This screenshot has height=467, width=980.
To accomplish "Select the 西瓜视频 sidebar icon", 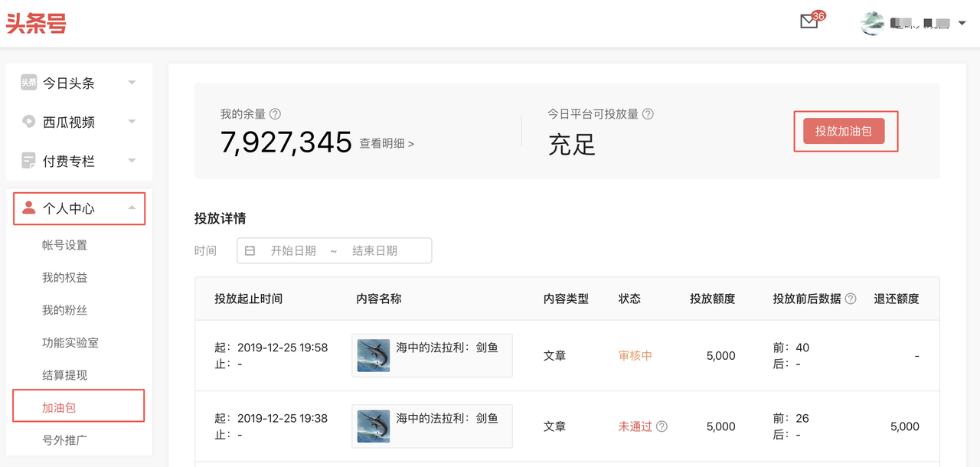I will click(x=28, y=122).
